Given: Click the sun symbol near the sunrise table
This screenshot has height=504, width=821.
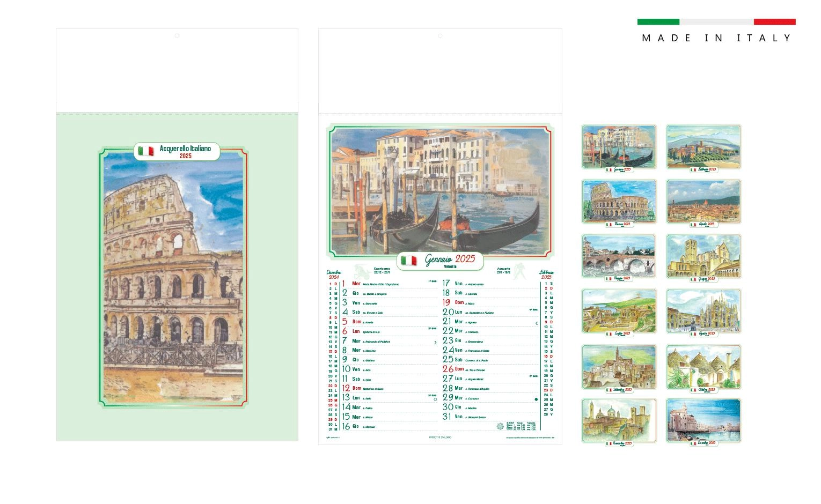Looking at the screenshot, I should pyautogui.click(x=501, y=426).
